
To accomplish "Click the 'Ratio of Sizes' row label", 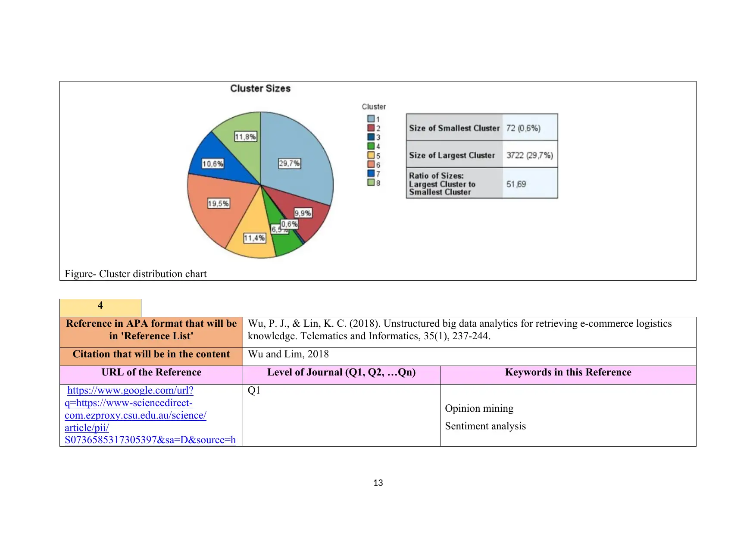I will (x=442, y=184).
